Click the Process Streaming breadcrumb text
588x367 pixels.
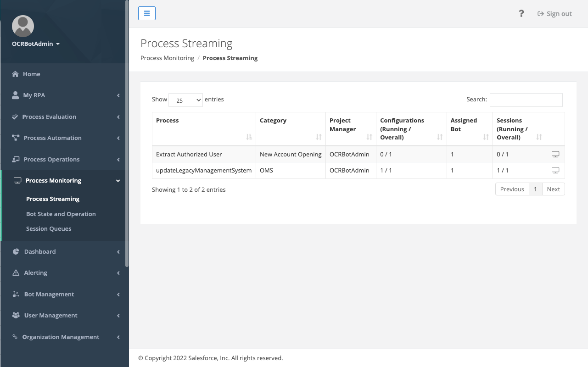point(230,58)
